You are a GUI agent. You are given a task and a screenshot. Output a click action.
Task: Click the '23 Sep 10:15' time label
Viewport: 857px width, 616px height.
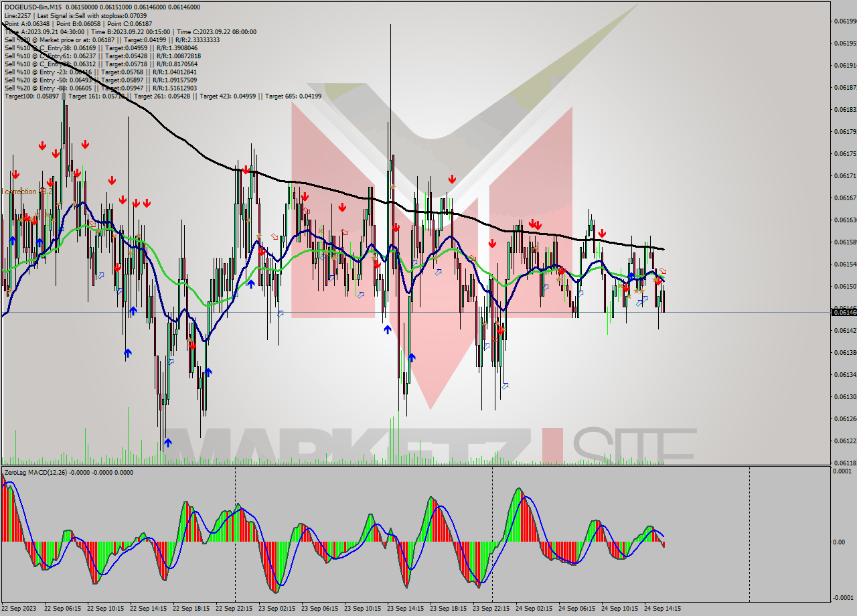tap(362, 609)
